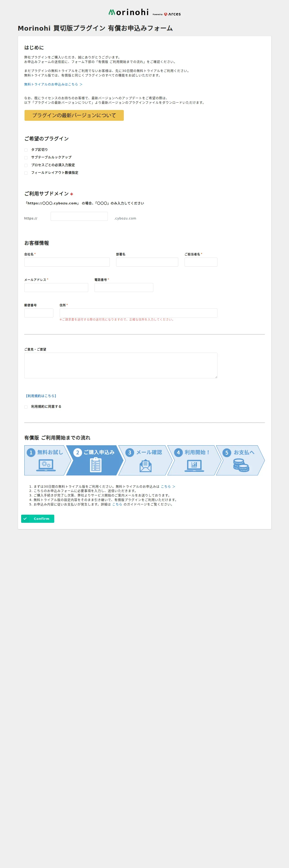The image size is (289, 868).
Task: Focus the 郵便番号 input field
Action: 39,313
